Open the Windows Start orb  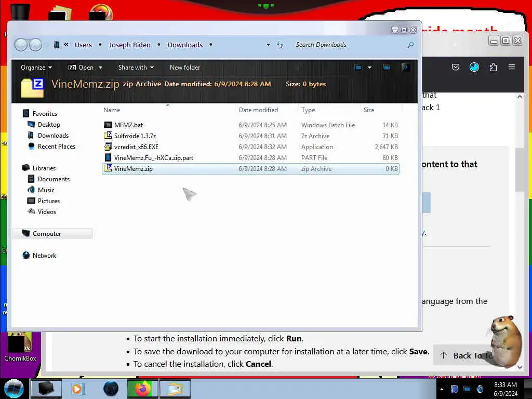pyautogui.click(x=14, y=389)
